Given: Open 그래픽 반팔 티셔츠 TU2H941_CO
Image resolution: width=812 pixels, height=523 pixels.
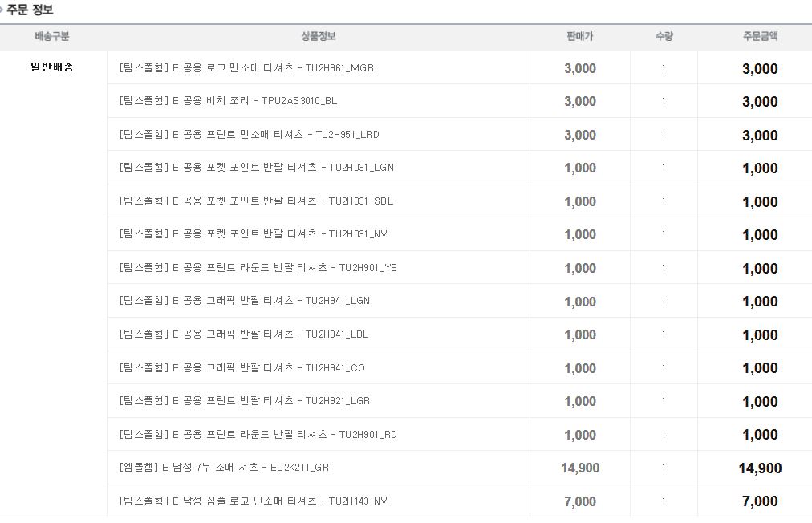Looking at the screenshot, I should click(242, 368).
